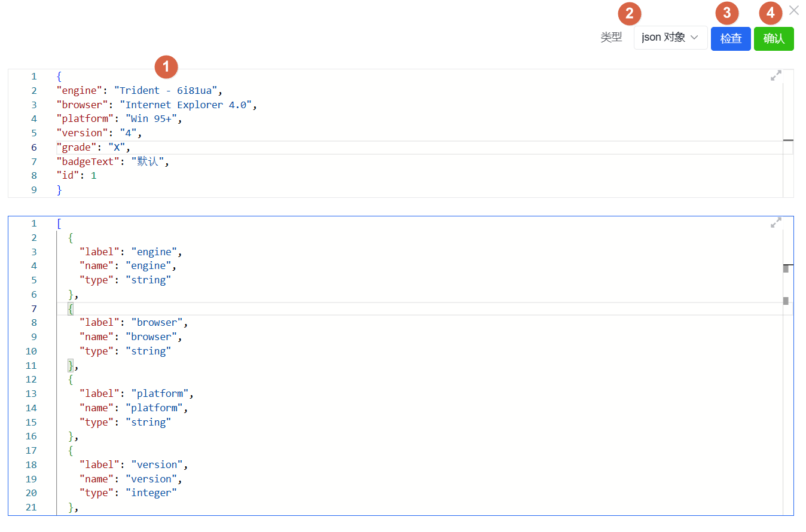Viewport: 806px width, 532px height.
Task: Click the red badge numbered 4
Action: 771,13
